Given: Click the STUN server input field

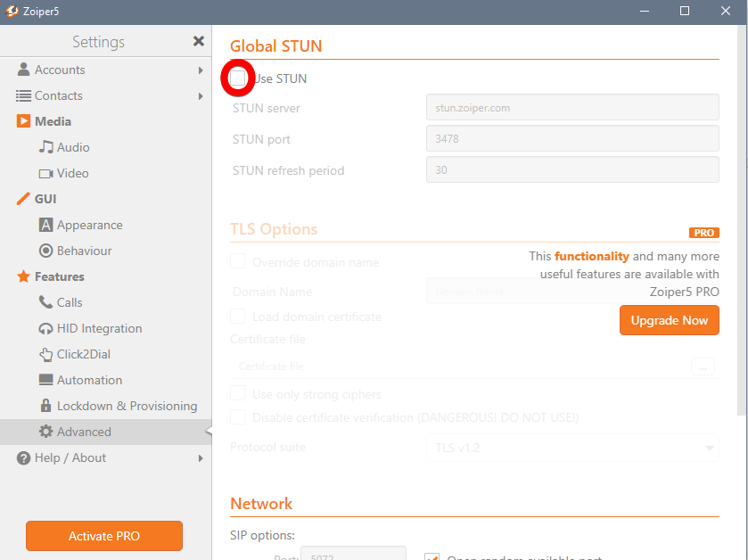Looking at the screenshot, I should pos(572,108).
